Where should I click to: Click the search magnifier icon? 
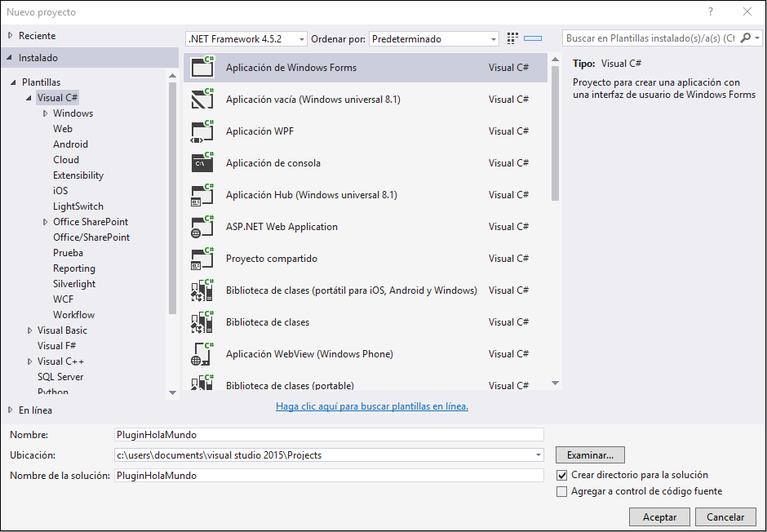[746, 38]
